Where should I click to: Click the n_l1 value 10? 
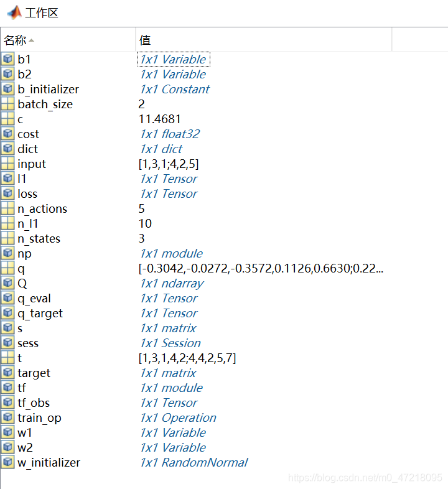pyautogui.click(x=145, y=223)
